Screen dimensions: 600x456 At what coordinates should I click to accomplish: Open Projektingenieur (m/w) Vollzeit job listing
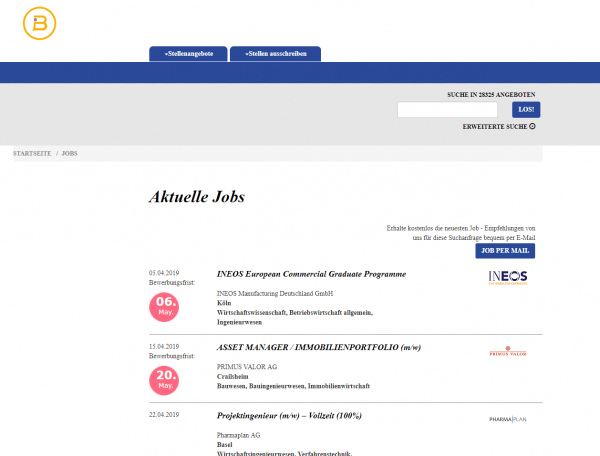click(289, 416)
